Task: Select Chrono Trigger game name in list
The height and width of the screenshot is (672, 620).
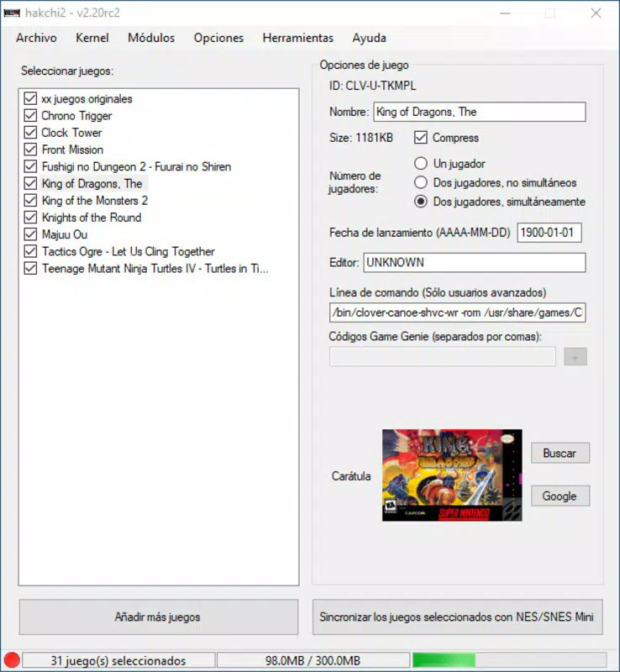Action: [x=76, y=116]
